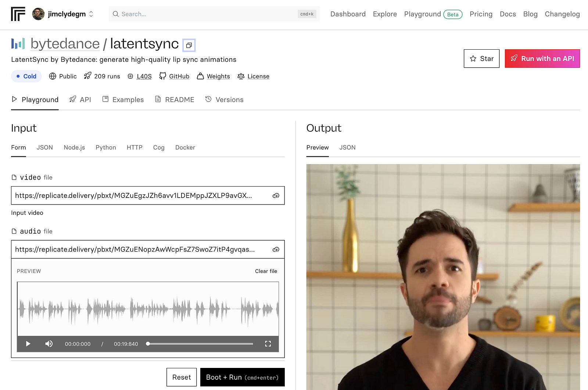588x390 pixels.
Task: Switch Output view to JSON
Action: coord(347,148)
